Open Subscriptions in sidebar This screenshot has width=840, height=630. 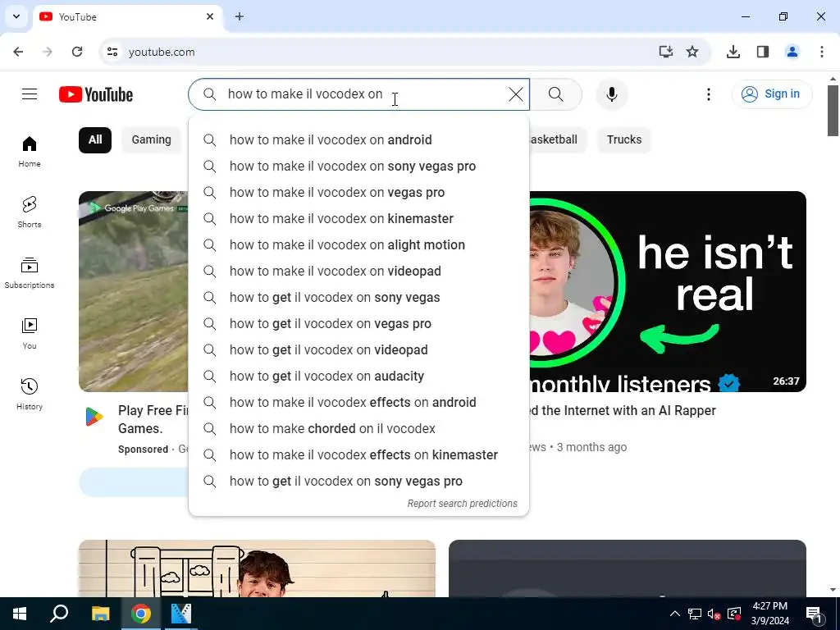(30, 272)
